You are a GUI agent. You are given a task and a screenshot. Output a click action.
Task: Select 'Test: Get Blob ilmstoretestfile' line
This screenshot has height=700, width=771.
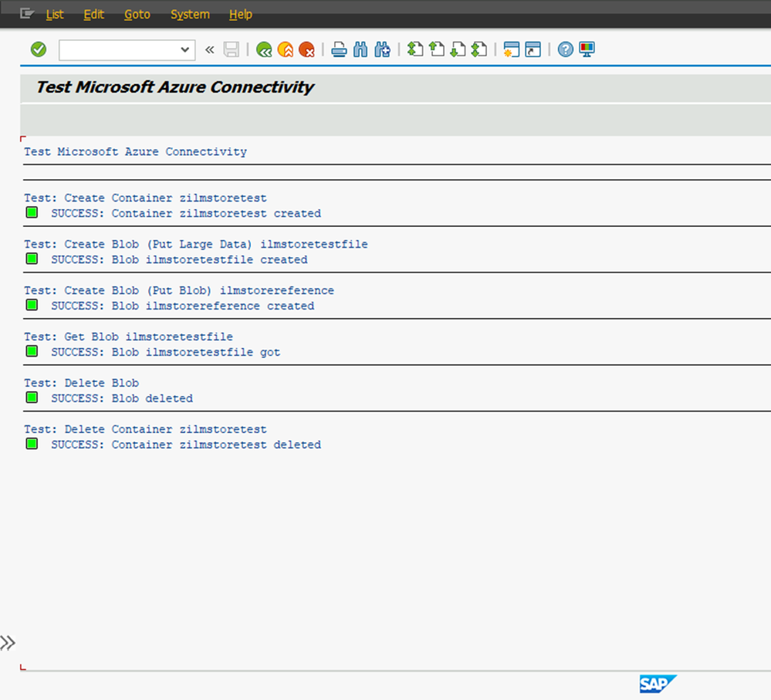point(128,336)
